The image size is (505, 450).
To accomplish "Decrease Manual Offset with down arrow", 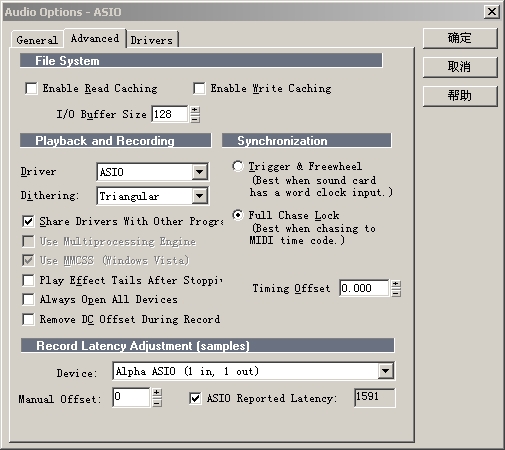I will point(157,402).
